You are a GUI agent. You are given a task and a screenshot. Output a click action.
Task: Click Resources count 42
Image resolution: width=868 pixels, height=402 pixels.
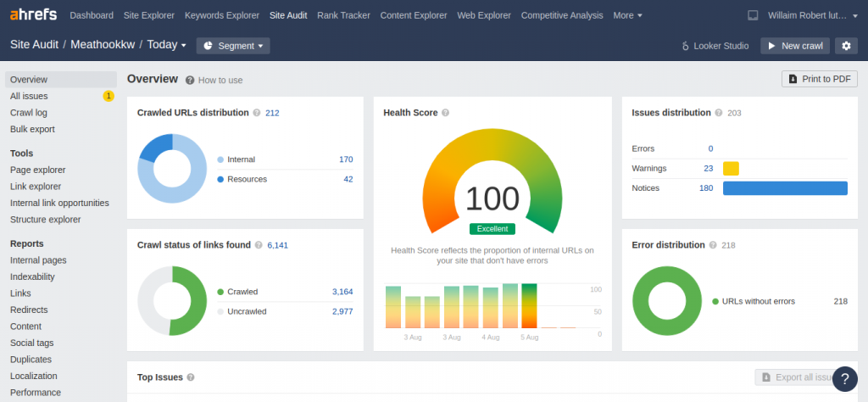click(348, 180)
